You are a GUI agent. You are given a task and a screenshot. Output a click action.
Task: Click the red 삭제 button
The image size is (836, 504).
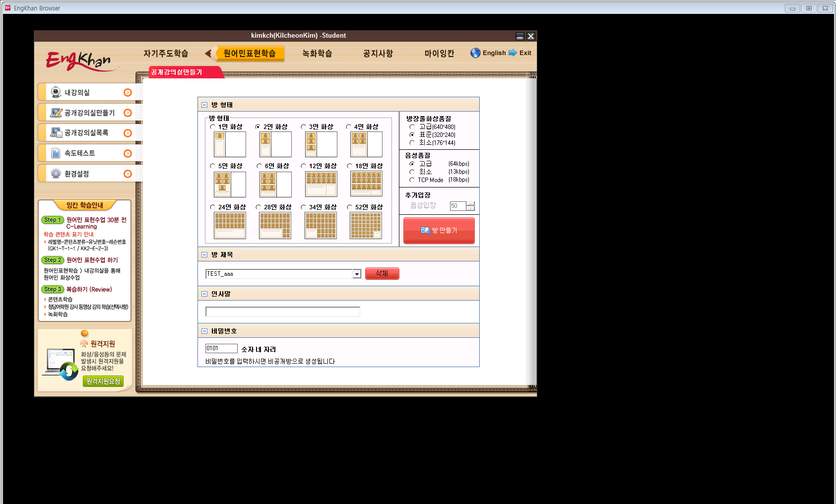(382, 273)
